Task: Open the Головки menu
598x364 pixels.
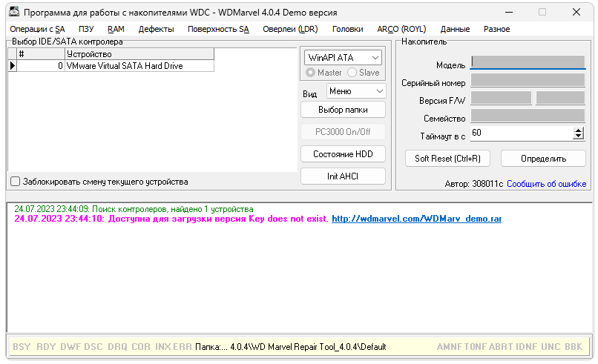Action: [x=347, y=29]
